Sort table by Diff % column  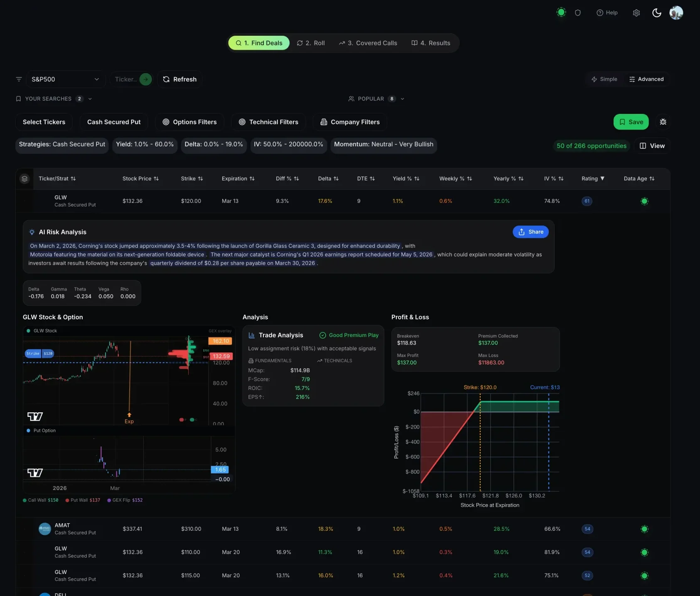(287, 179)
